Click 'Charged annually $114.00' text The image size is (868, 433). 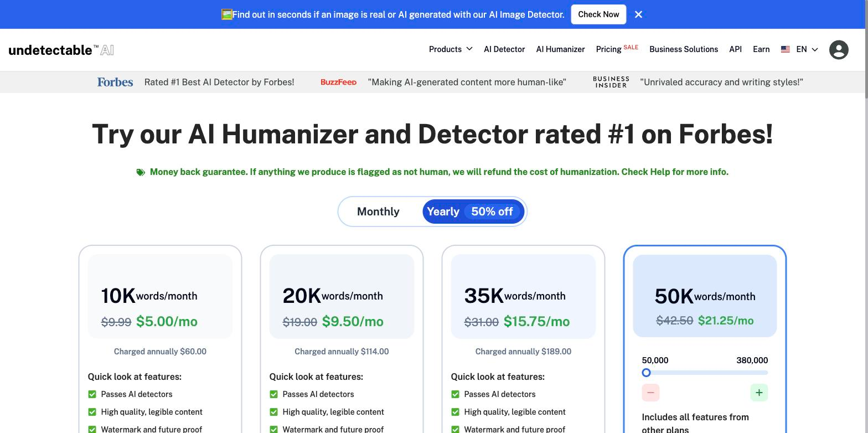[x=342, y=352]
